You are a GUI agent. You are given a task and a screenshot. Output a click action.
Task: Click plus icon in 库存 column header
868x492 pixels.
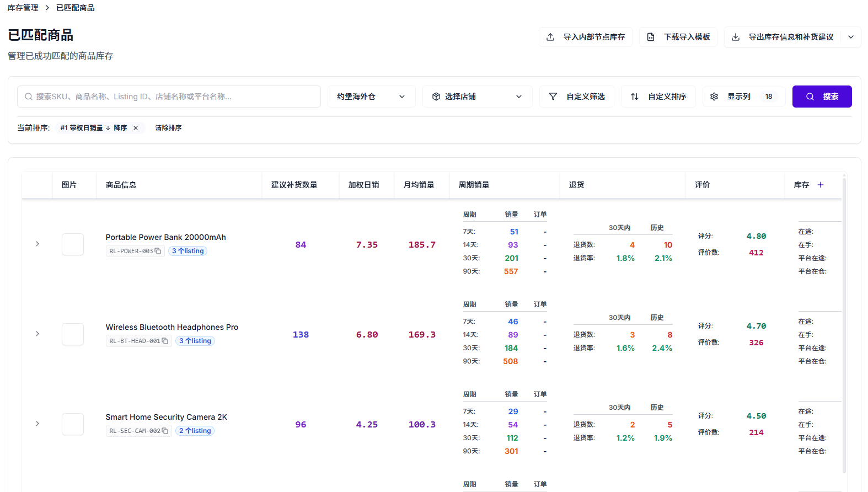coord(821,185)
